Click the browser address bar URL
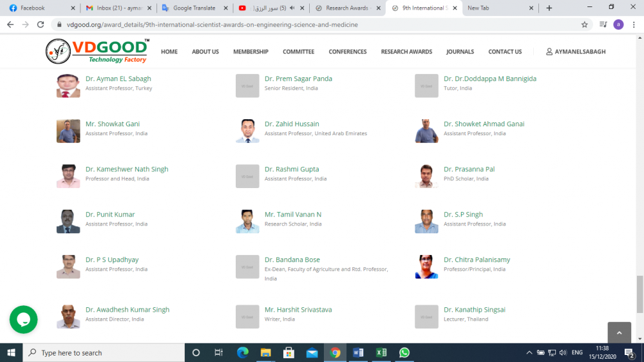The image size is (644, 362). pos(212,24)
